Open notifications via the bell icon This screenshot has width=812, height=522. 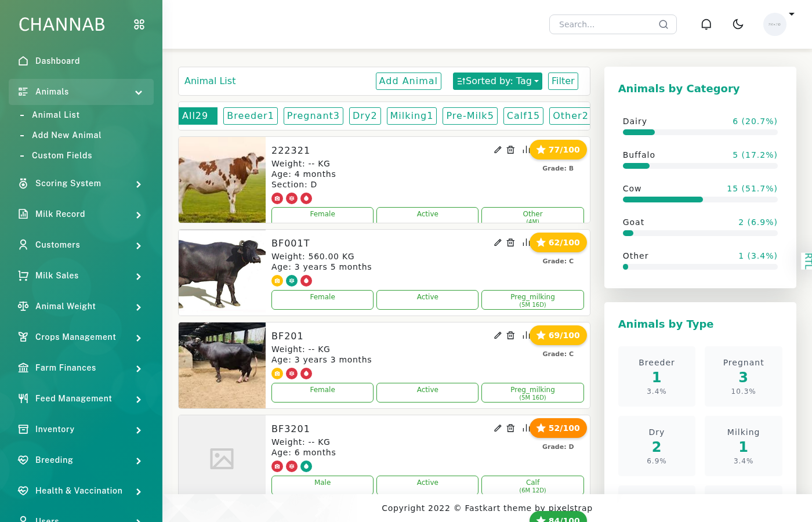706,24
